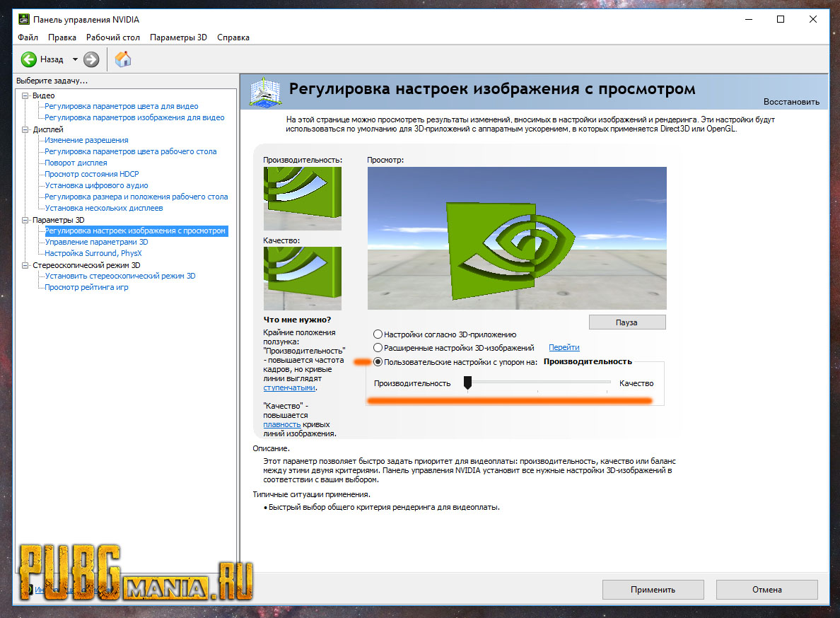Click the Производительность–Качество slider thumb

pos(467,383)
